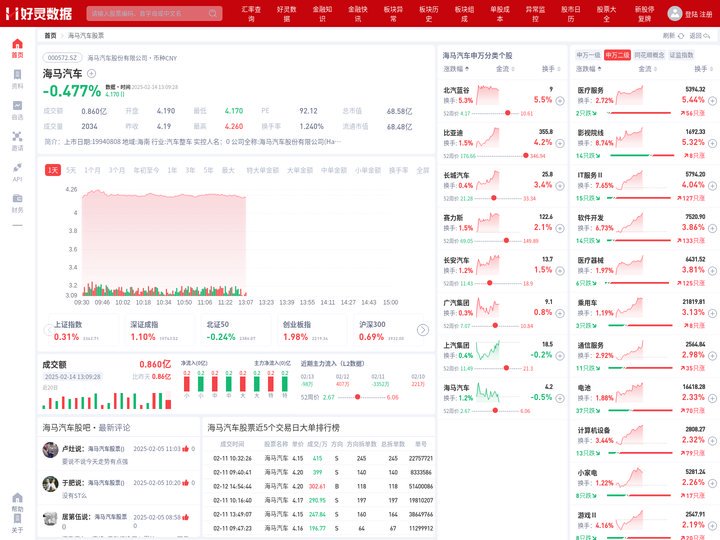
Task: Select the 1天 chart range
Action: (53, 170)
